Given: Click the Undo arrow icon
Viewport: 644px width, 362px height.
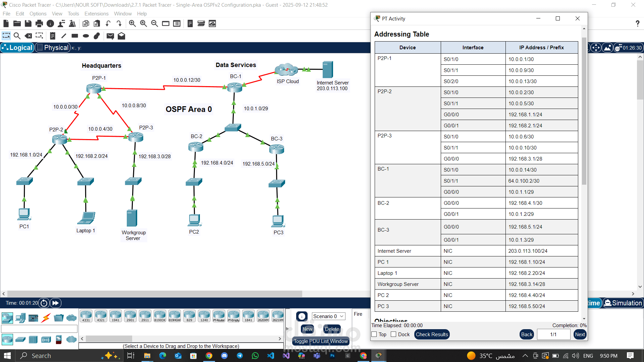Looking at the screenshot, I should pos(108,23).
